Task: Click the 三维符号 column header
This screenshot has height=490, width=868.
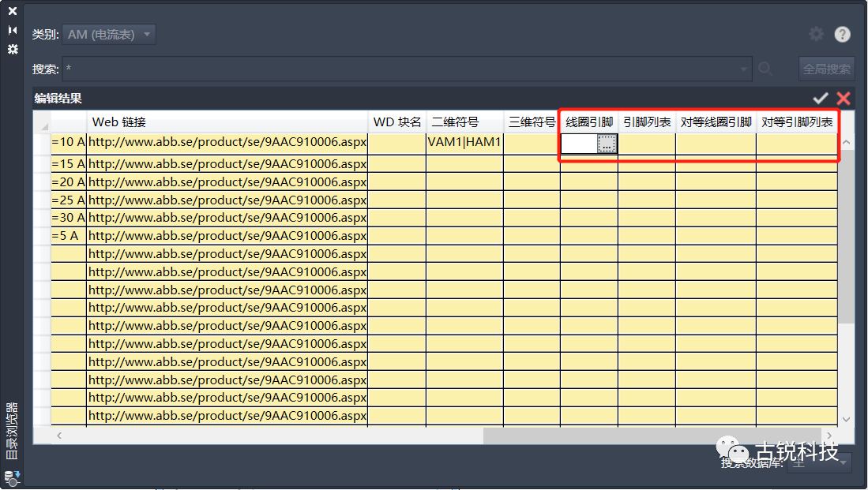Action: coord(532,122)
